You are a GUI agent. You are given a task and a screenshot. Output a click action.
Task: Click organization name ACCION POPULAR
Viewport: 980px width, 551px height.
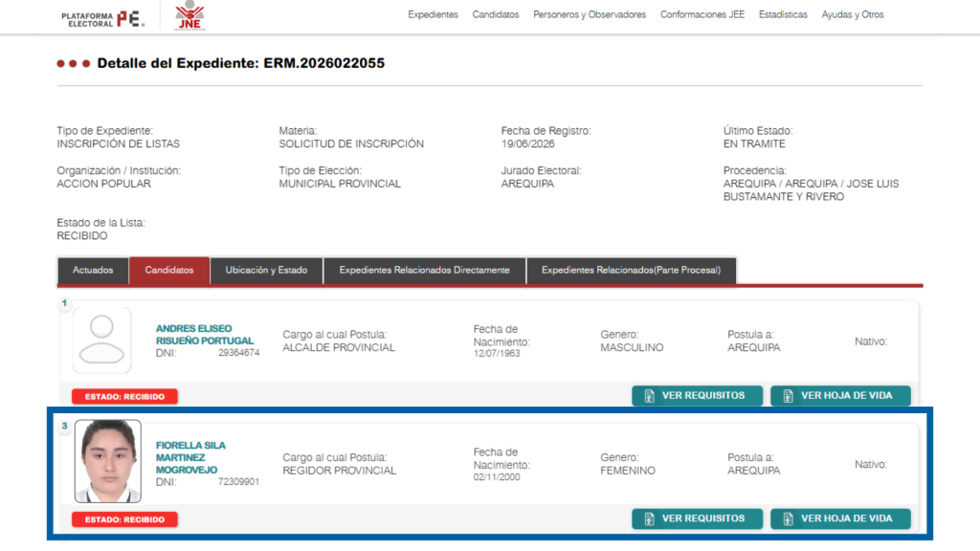pos(103,184)
